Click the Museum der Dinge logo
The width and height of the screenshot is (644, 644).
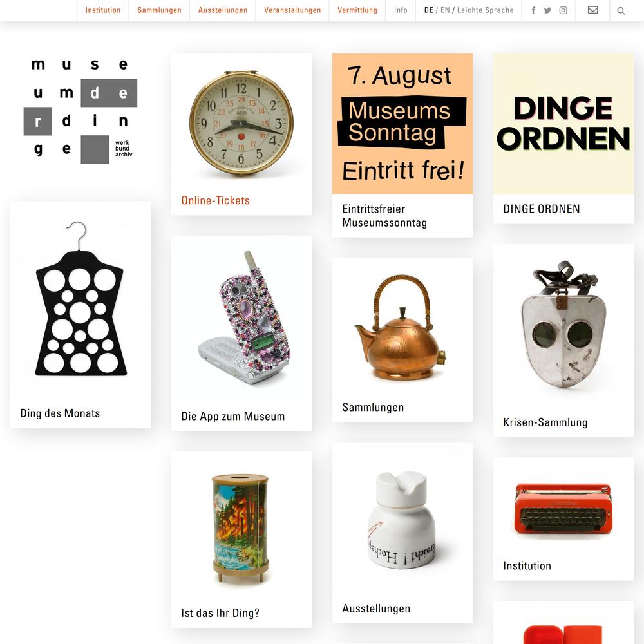tap(81, 109)
